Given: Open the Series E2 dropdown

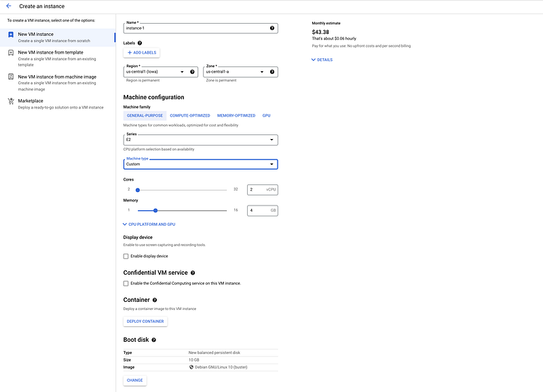Looking at the screenshot, I should coord(200,140).
